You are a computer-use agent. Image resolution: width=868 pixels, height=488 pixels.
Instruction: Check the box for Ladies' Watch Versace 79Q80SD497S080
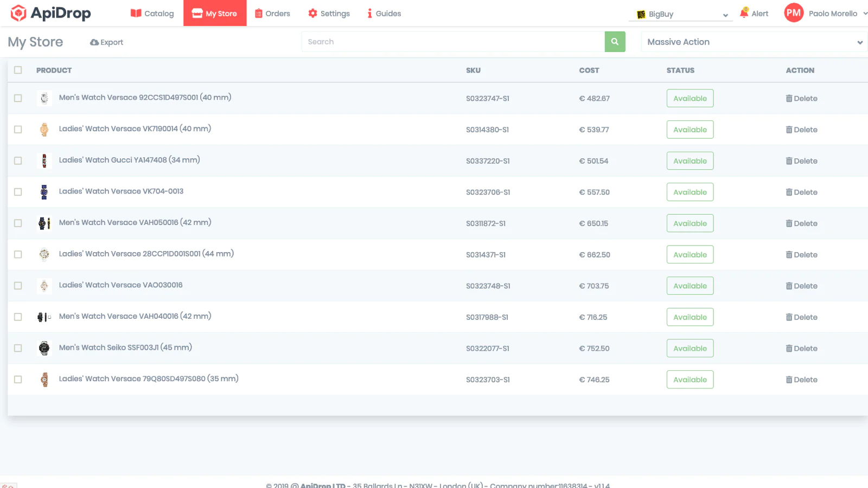[18, 380]
